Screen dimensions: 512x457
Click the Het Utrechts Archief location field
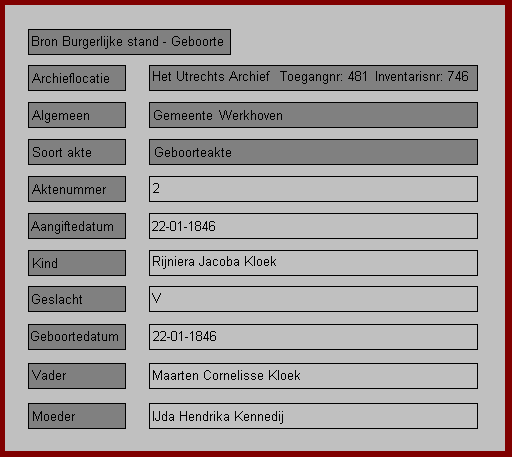coord(313,78)
